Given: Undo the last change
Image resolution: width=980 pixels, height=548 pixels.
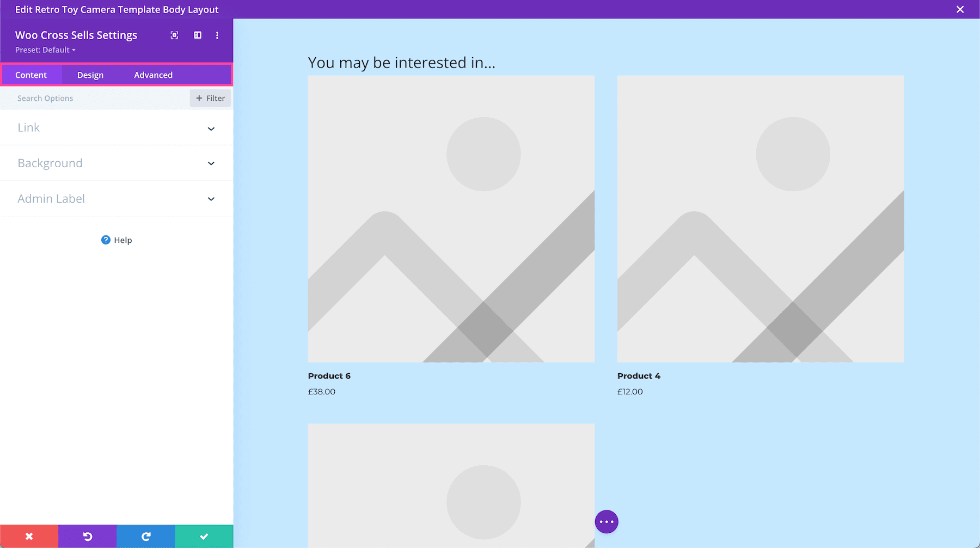Looking at the screenshot, I should point(87,536).
